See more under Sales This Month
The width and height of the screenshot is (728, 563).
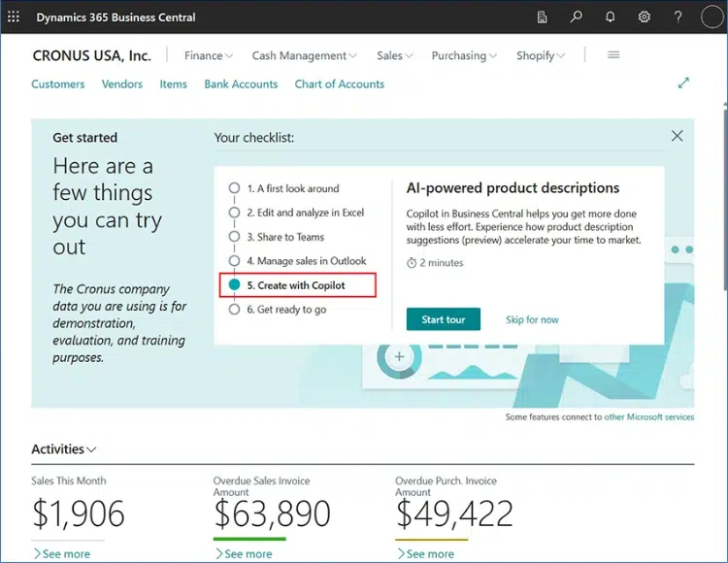[61, 553]
